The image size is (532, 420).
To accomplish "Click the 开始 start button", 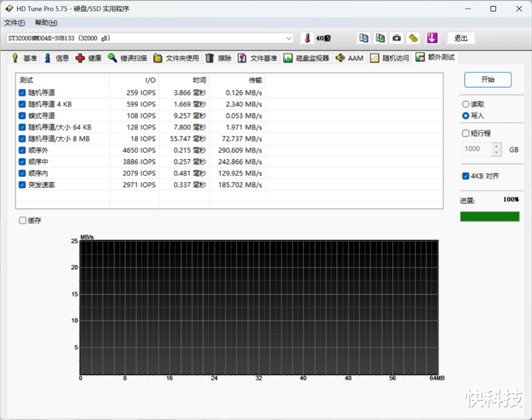I will 487,80.
